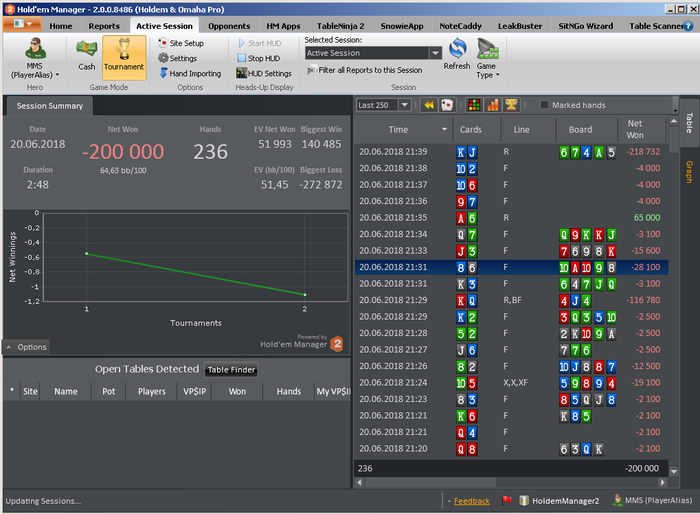Switch to the Home tab
This screenshot has width=700, height=514.
[x=61, y=26]
